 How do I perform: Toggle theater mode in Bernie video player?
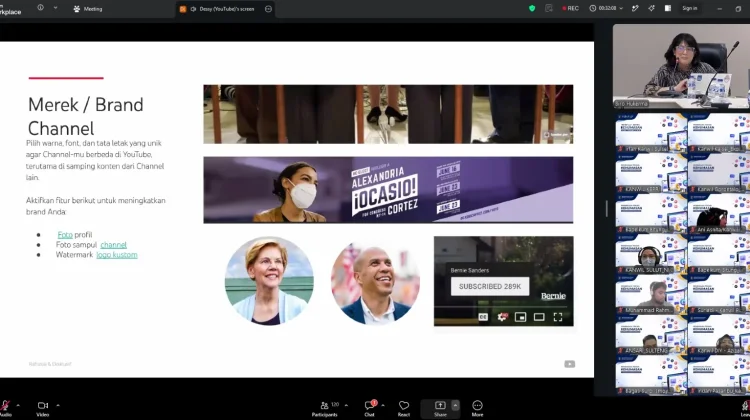(539, 317)
